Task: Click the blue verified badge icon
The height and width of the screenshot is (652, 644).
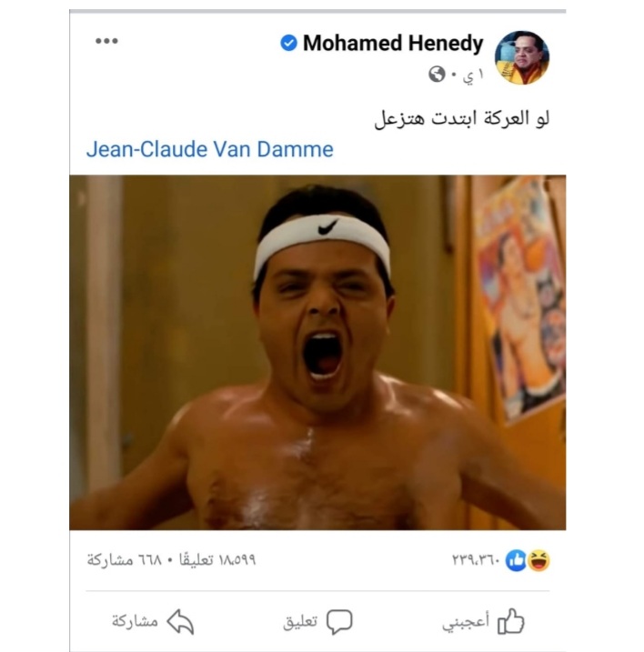Action: click(288, 43)
